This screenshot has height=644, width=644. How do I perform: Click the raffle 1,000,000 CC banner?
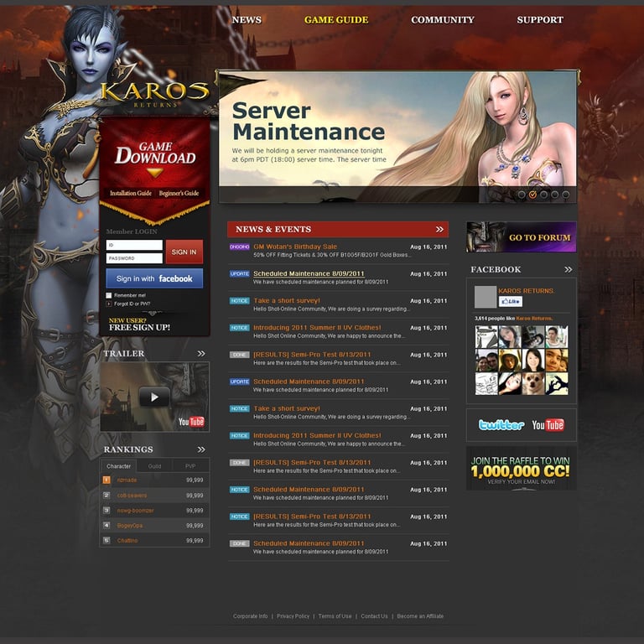point(522,468)
